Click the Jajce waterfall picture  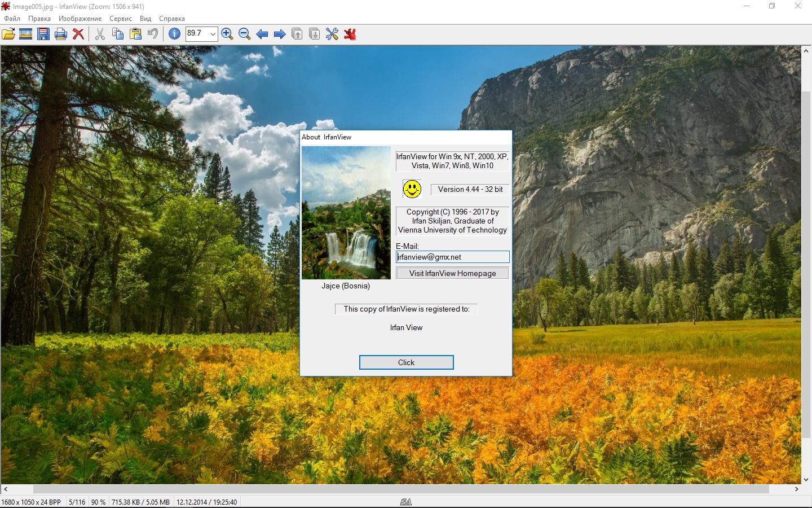pyautogui.click(x=346, y=213)
